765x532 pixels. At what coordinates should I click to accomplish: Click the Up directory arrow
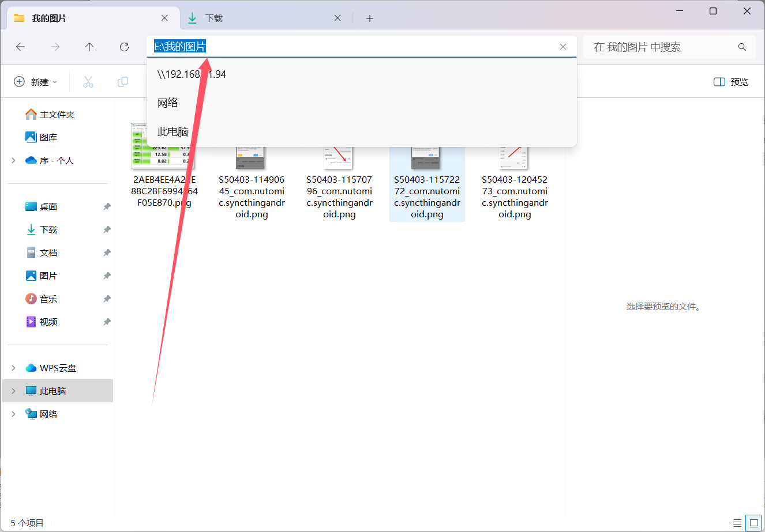click(89, 47)
